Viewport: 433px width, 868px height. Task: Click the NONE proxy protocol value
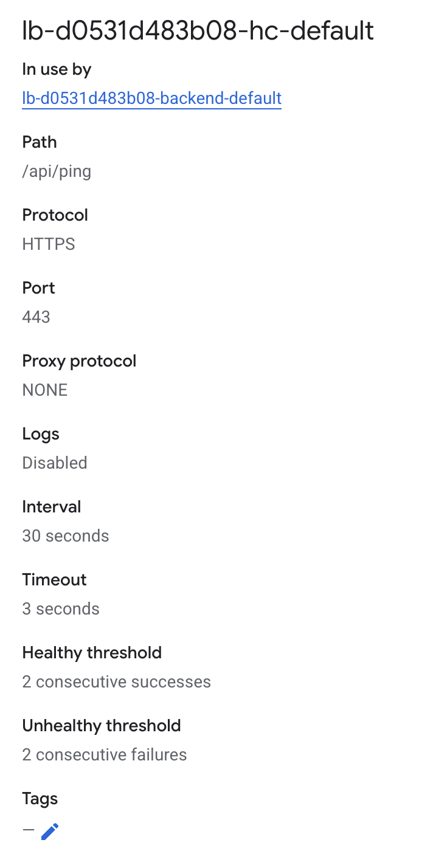(x=45, y=390)
